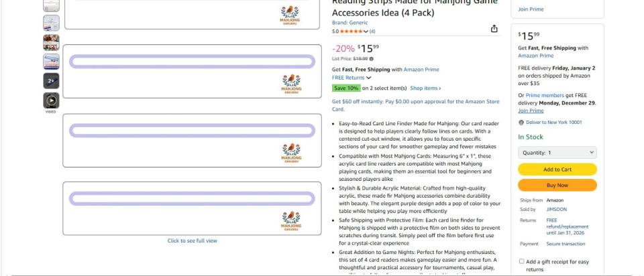The width and height of the screenshot is (644, 276).
Task: Select the tile photo thumbnail above the 2+ thumbnail
Action: (51, 62)
